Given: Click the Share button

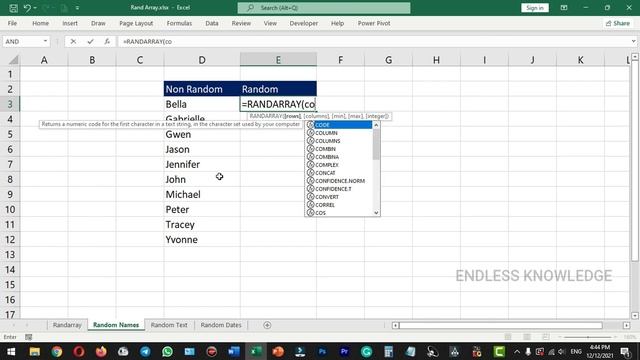Looking at the screenshot, I should click(618, 23).
